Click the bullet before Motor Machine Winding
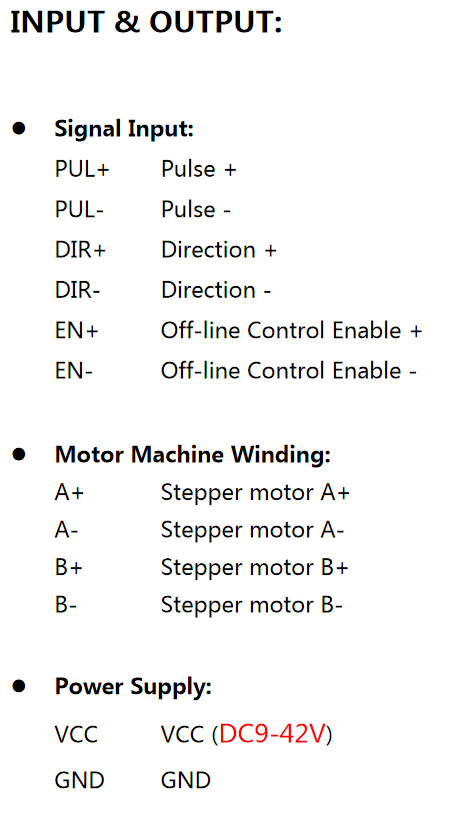The width and height of the screenshot is (453, 813). click(x=19, y=454)
